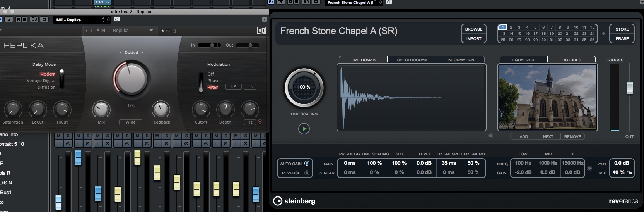Click the Write automation button in REVerence
644x212 pixels.
coord(296,2)
